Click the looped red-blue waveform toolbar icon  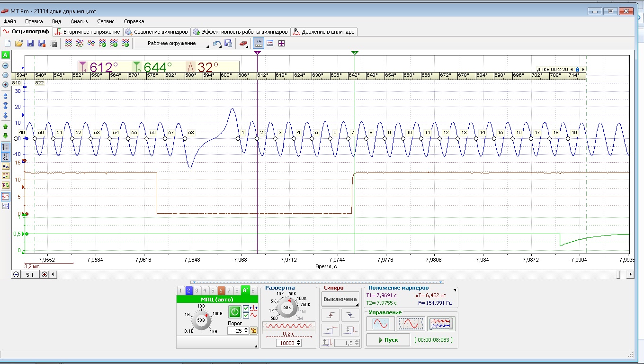(91, 44)
